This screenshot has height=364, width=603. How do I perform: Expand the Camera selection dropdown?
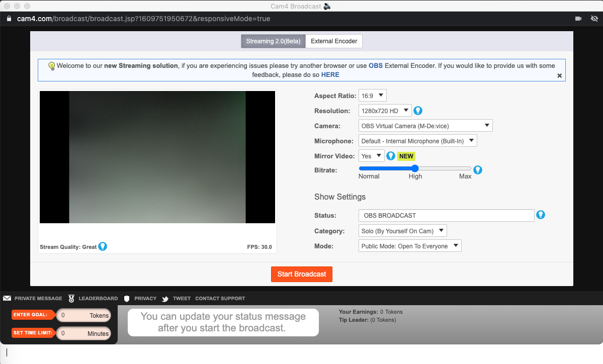[425, 126]
